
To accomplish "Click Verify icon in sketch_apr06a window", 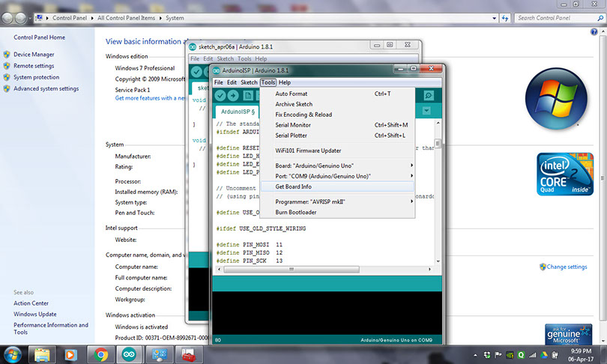I will [196, 72].
